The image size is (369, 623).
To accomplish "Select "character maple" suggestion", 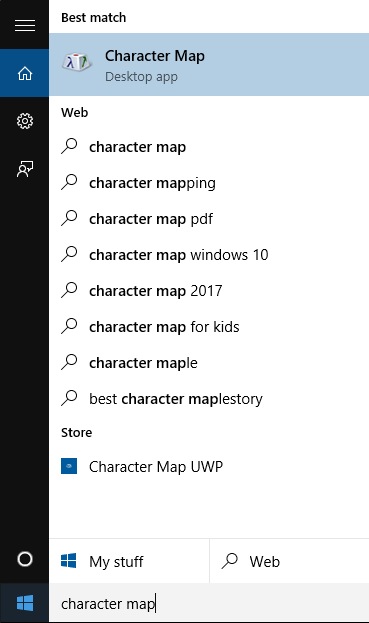I will (x=209, y=363).
